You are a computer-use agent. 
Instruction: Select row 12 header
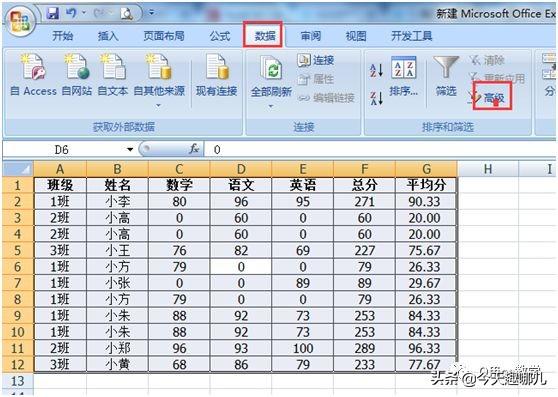coord(17,364)
